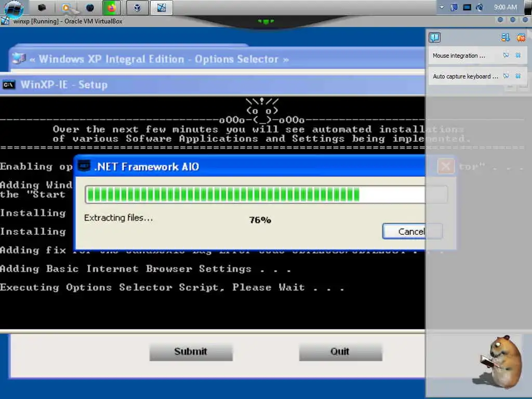Click the notification sort order icon
Viewport: 532px width, 399px height.
point(505,37)
